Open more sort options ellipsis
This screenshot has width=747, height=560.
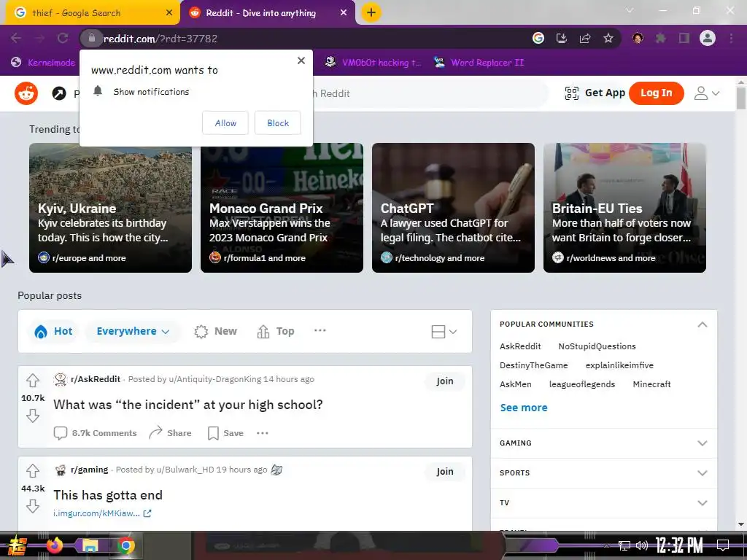coord(320,330)
